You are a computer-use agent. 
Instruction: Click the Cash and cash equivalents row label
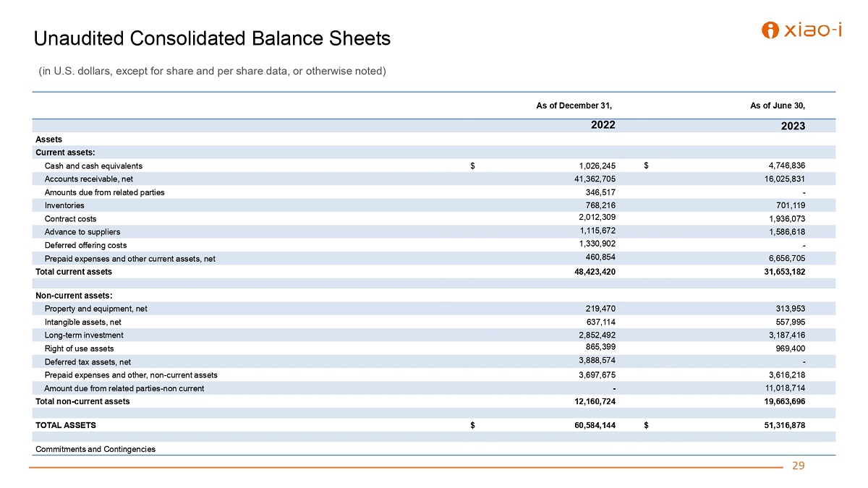[x=93, y=166]
